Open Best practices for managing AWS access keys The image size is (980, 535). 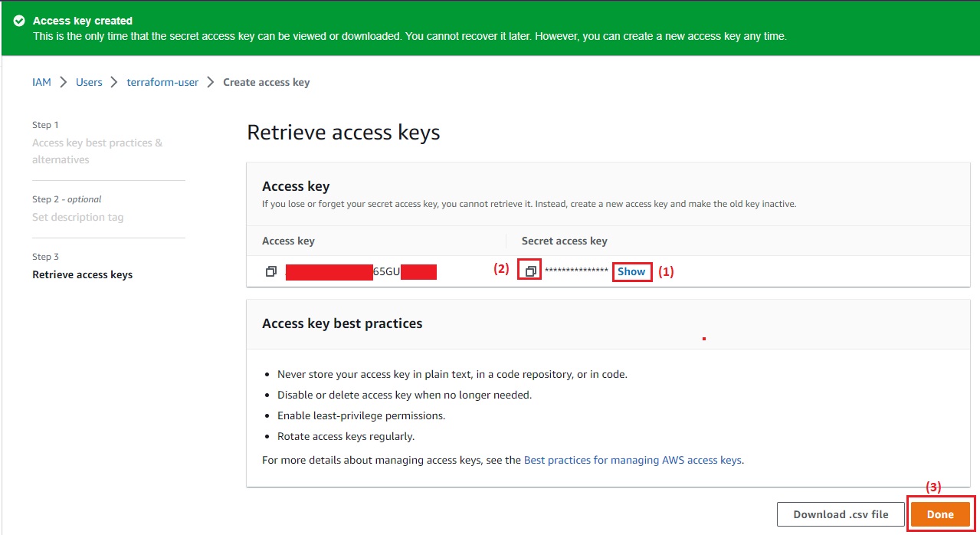click(x=633, y=460)
